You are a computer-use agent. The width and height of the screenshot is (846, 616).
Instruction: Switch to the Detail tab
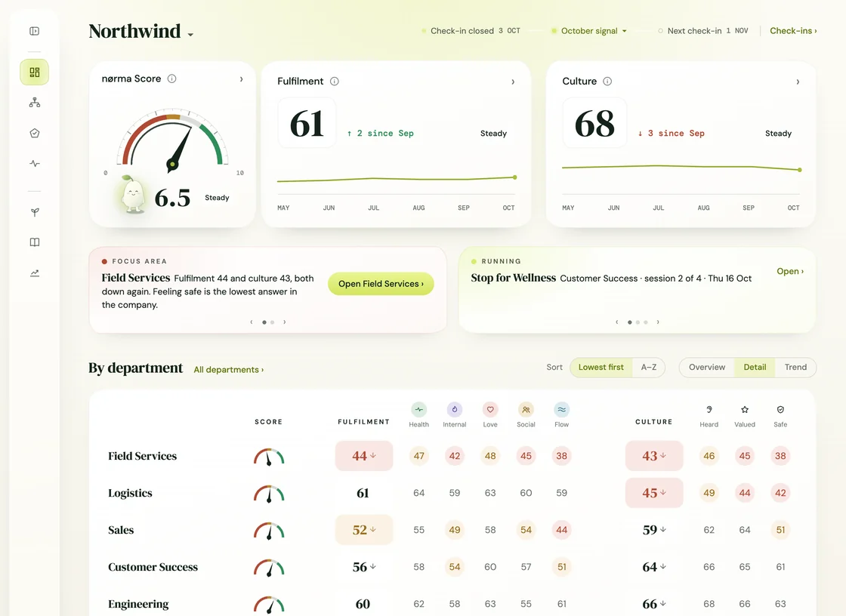click(x=755, y=368)
